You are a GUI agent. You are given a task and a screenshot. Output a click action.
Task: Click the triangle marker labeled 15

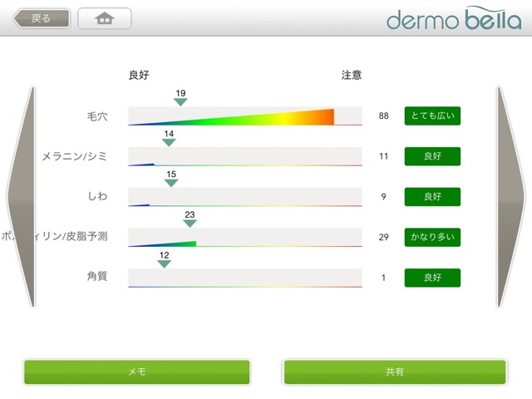tap(171, 182)
